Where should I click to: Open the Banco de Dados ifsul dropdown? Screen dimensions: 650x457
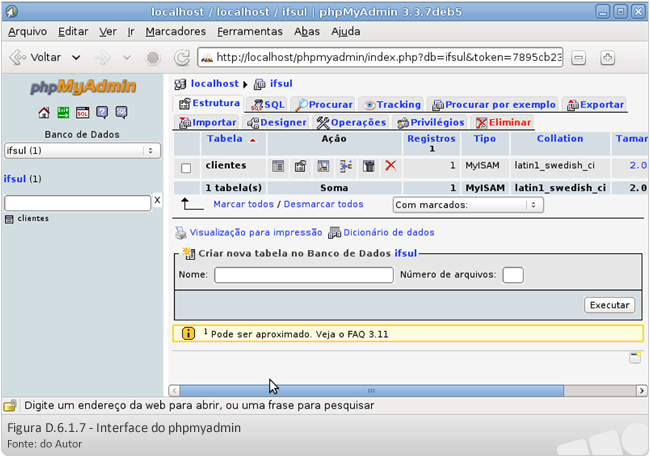point(82,151)
